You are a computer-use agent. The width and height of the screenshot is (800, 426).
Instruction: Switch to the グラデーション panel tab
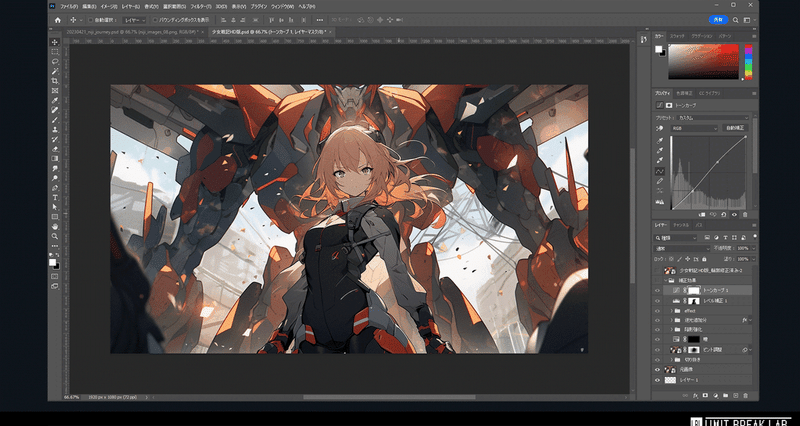click(702, 36)
